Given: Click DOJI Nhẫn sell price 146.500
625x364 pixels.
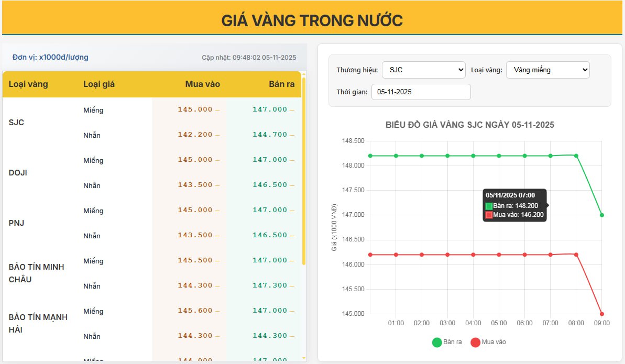Looking at the screenshot, I should pos(270,185).
